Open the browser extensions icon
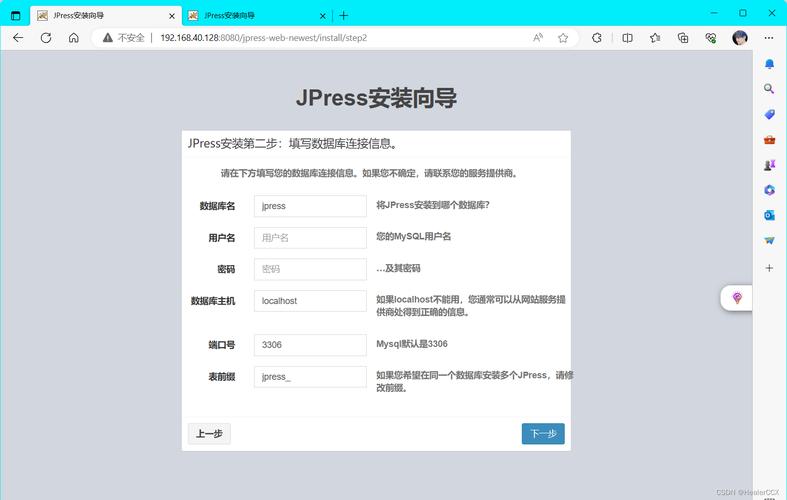The height and width of the screenshot is (500, 787). tap(597, 38)
